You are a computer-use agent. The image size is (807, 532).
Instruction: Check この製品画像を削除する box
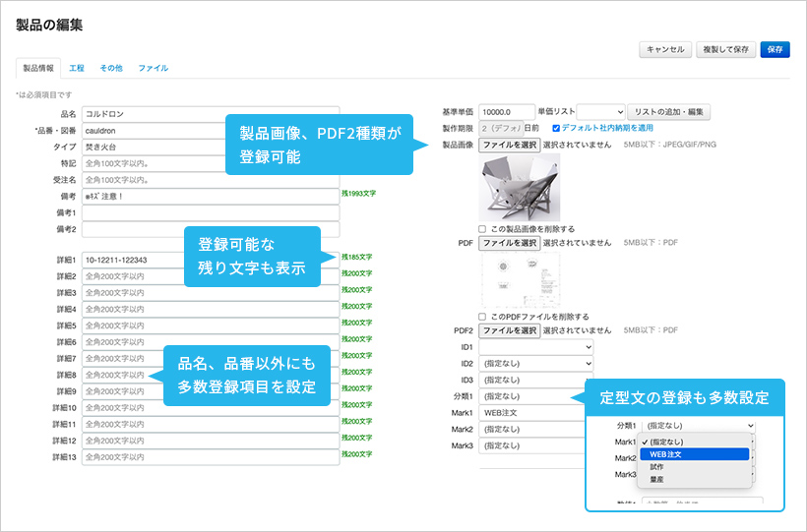pos(482,229)
